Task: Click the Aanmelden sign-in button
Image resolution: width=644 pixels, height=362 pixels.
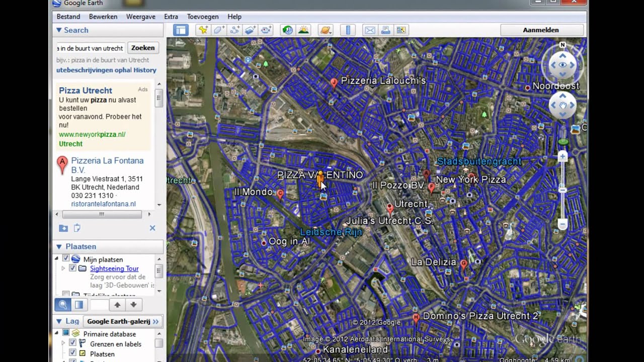Action: pos(541,30)
